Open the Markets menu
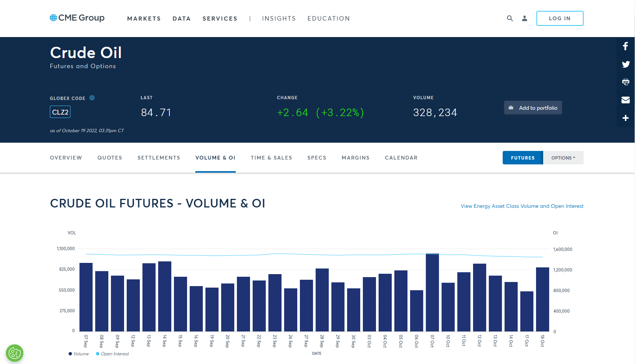The width and height of the screenshot is (635, 364). (x=144, y=18)
